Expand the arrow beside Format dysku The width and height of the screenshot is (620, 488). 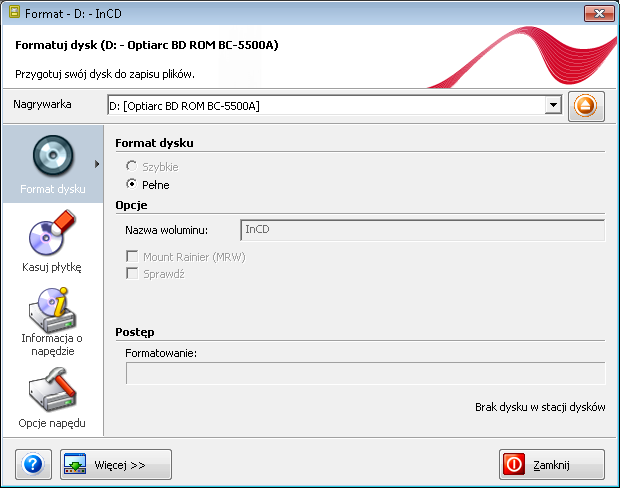coord(97,164)
